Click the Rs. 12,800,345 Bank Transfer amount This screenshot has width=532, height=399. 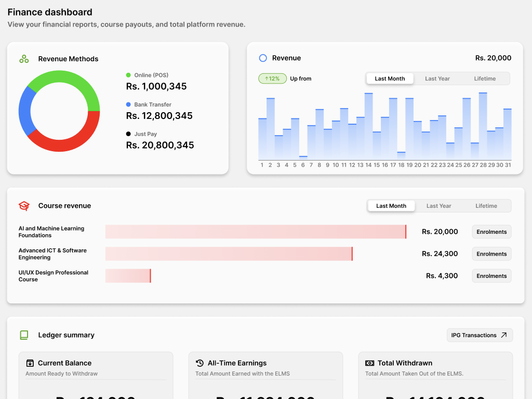click(x=159, y=116)
